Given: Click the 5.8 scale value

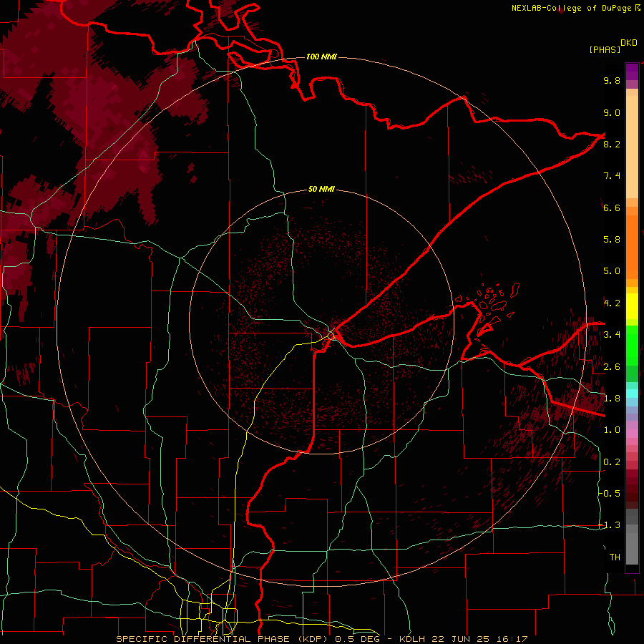Looking at the screenshot, I should (612, 240).
